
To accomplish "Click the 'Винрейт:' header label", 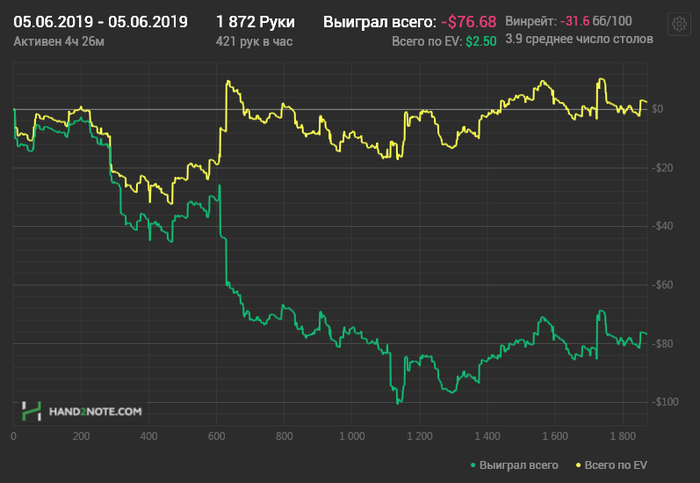I will [x=531, y=21].
